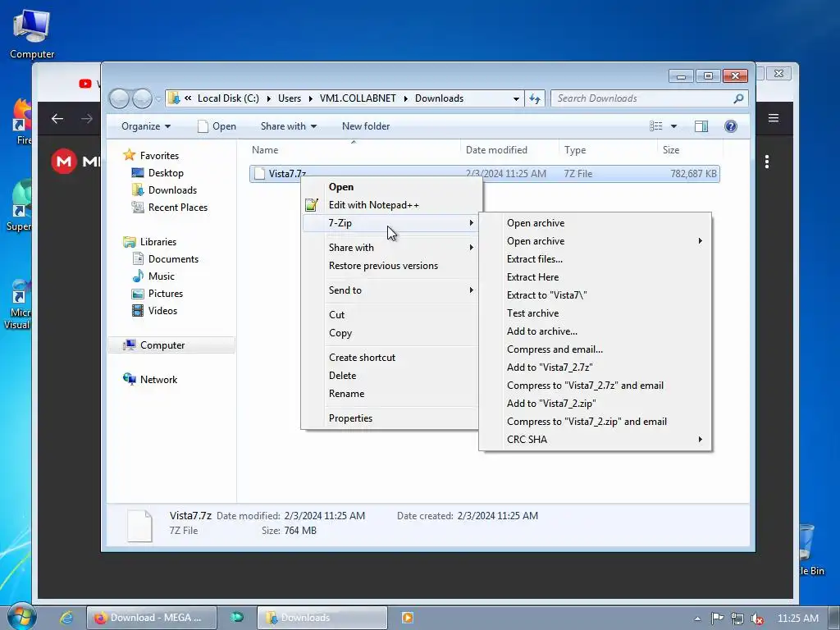
Task: Toggle the preview pane icon
Action: pyautogui.click(x=701, y=126)
